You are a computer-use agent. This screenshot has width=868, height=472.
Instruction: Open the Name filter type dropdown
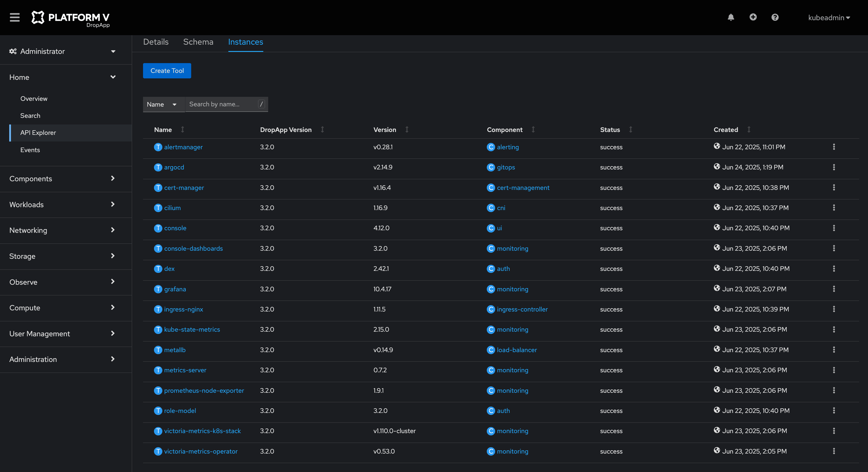pos(164,104)
